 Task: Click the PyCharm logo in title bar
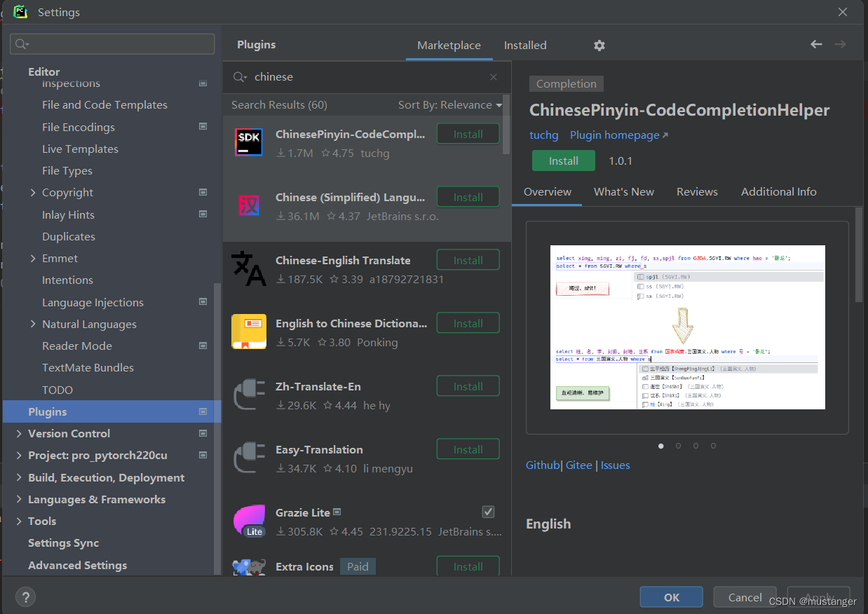20,12
